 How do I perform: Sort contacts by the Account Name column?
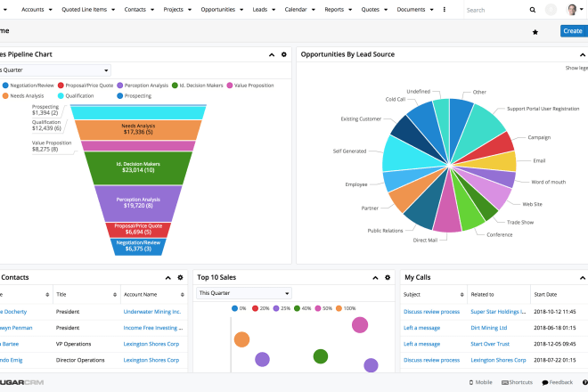[x=183, y=295]
